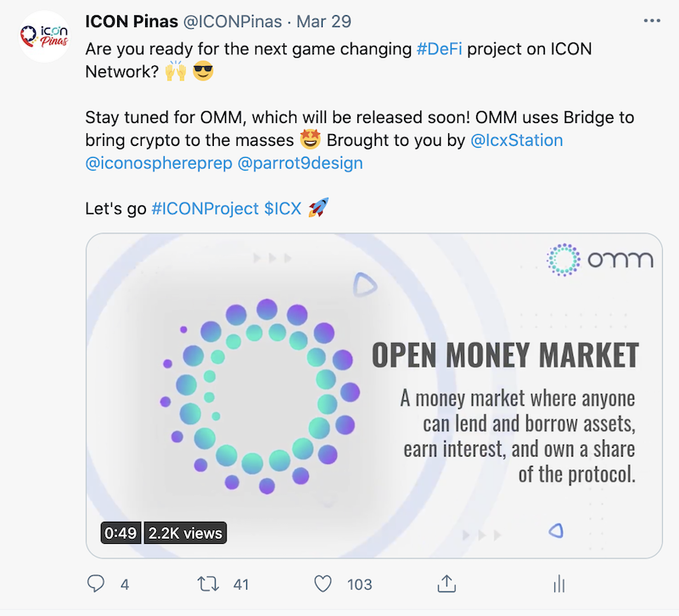Click the reply speech bubble icon

97,584
